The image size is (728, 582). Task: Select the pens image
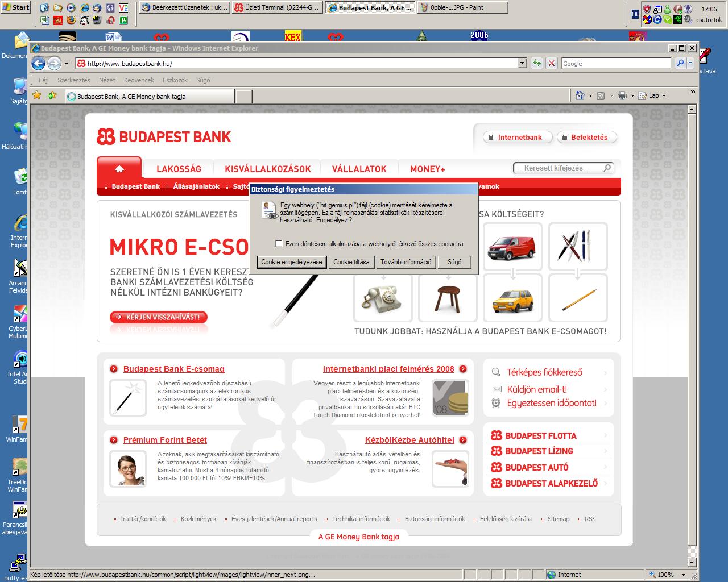(578, 246)
